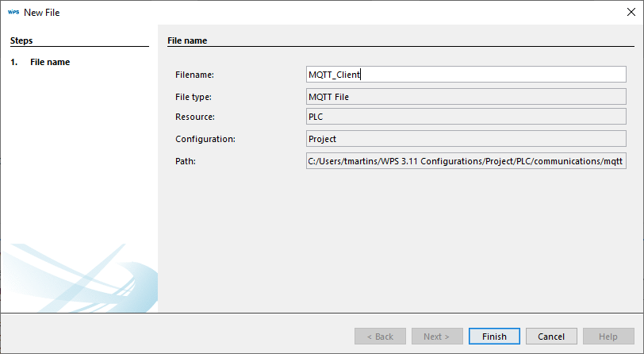Click the File name heading in right panel
Viewport: 644px width, 354px height.
[187, 40]
